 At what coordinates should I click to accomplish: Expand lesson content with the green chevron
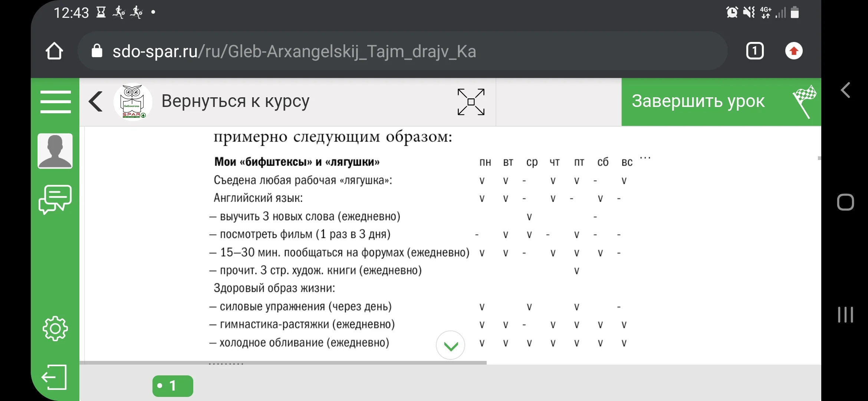pos(450,345)
